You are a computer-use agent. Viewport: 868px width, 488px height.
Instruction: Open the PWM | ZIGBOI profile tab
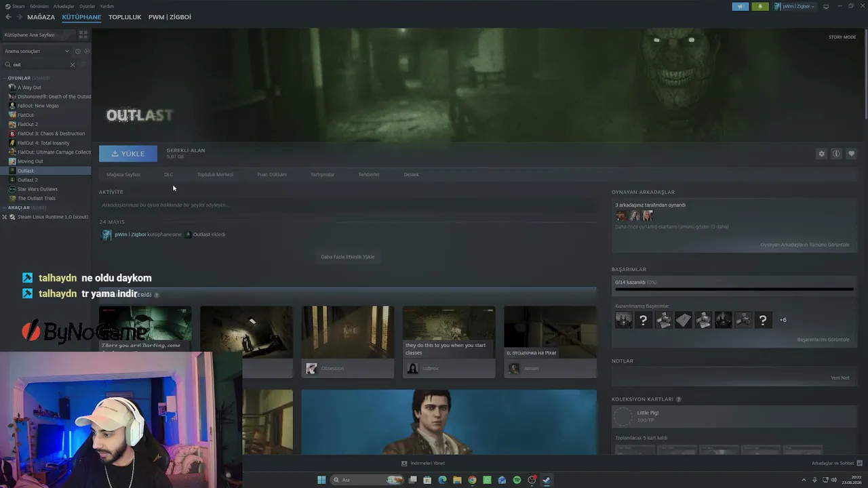pos(170,17)
